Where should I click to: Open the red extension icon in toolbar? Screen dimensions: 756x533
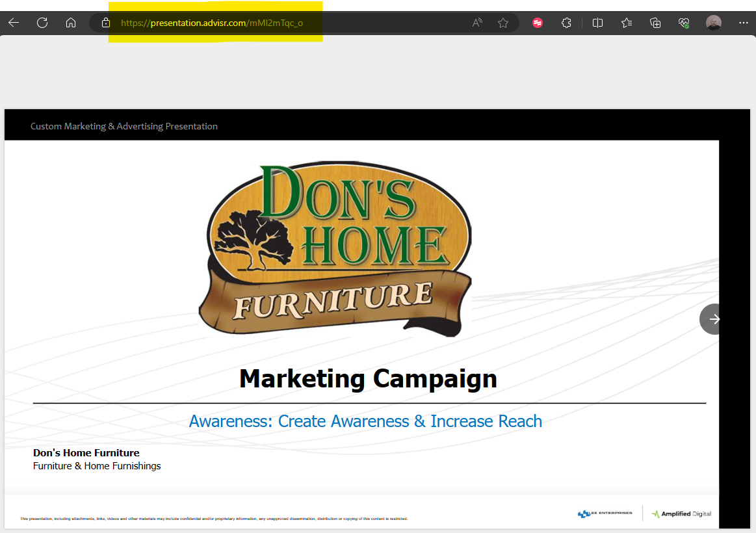pyautogui.click(x=538, y=23)
